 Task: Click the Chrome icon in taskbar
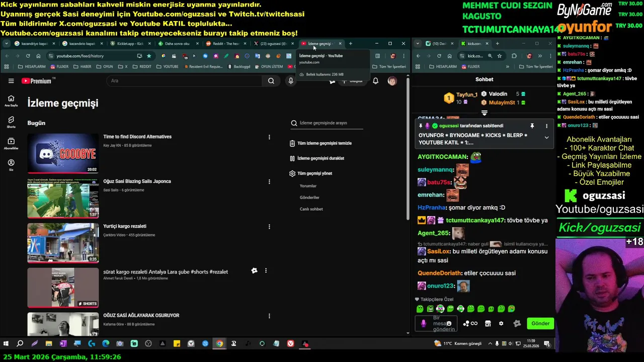(219, 344)
